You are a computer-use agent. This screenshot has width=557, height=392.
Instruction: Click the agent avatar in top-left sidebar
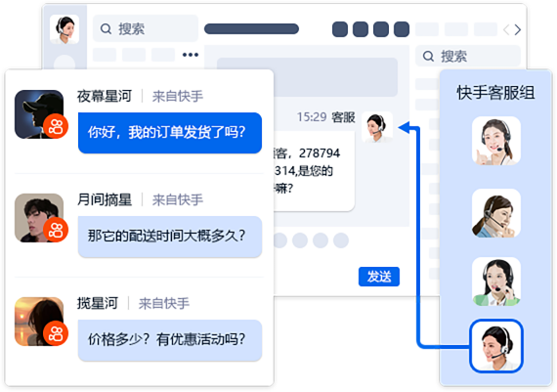pyautogui.click(x=64, y=29)
